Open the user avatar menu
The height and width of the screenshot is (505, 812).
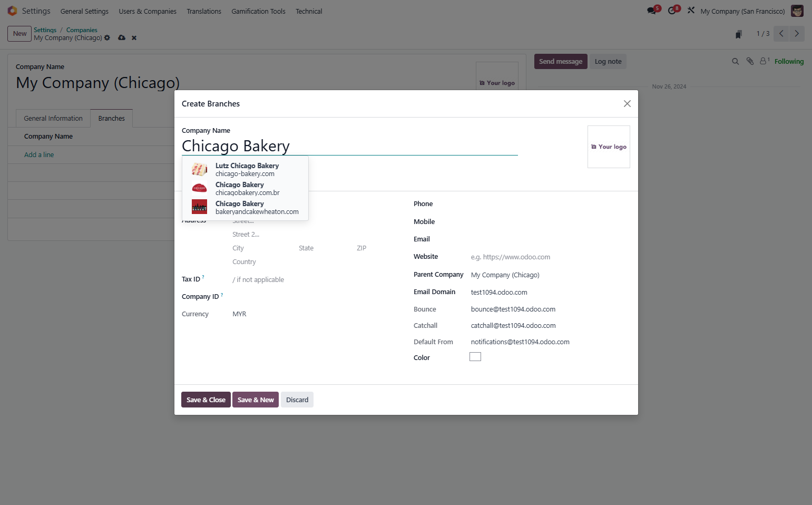(x=797, y=11)
